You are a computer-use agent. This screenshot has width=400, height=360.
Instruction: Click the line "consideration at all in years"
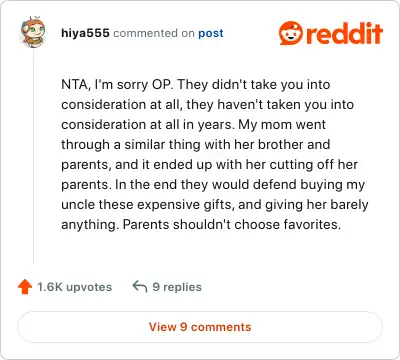coord(194,125)
